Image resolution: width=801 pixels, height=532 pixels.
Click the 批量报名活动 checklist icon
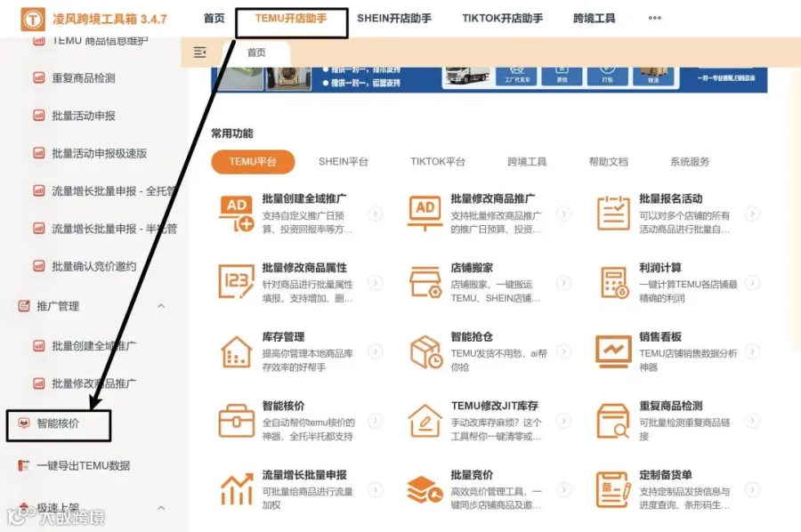click(x=613, y=213)
